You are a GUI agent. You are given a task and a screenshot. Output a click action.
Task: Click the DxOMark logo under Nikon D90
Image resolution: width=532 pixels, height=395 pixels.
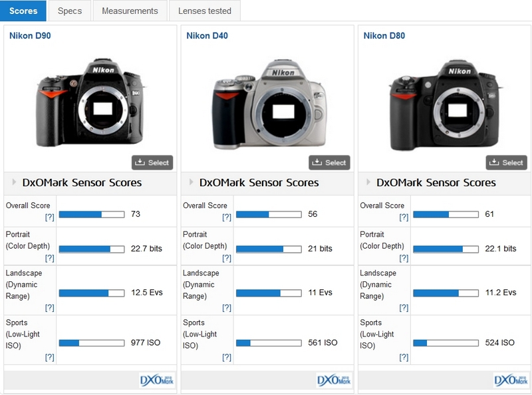[157, 380]
